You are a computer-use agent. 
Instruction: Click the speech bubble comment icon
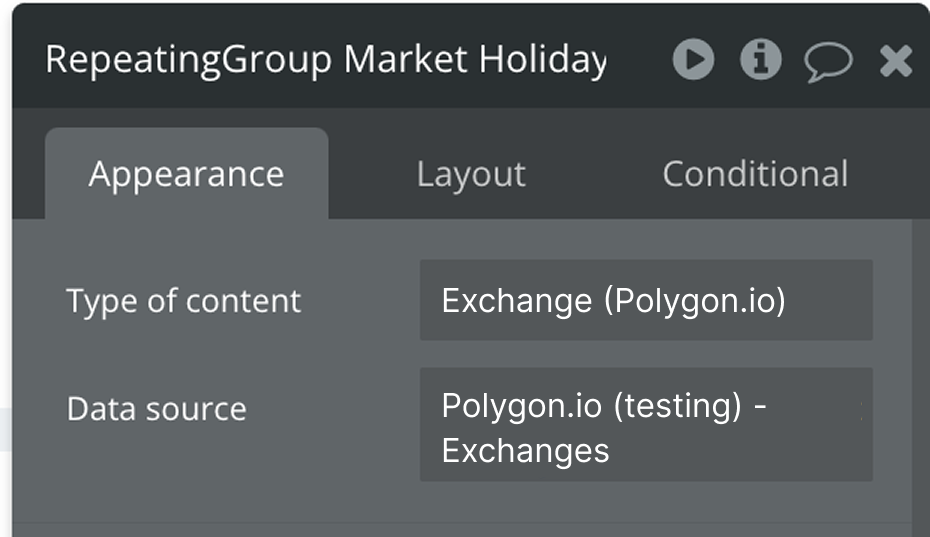828,62
